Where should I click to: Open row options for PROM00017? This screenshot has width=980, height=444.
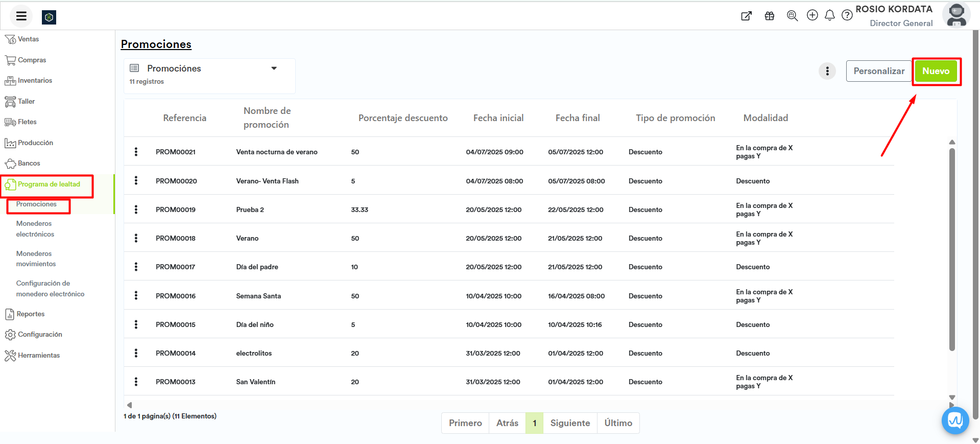[136, 267]
